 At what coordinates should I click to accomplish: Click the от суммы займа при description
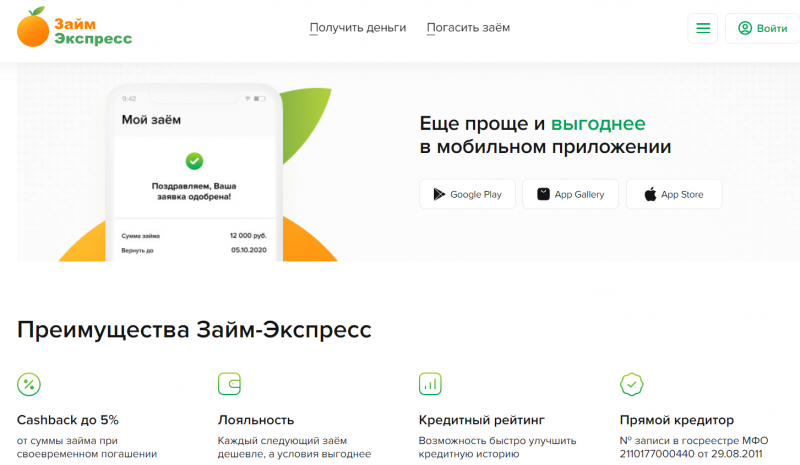coord(87,447)
